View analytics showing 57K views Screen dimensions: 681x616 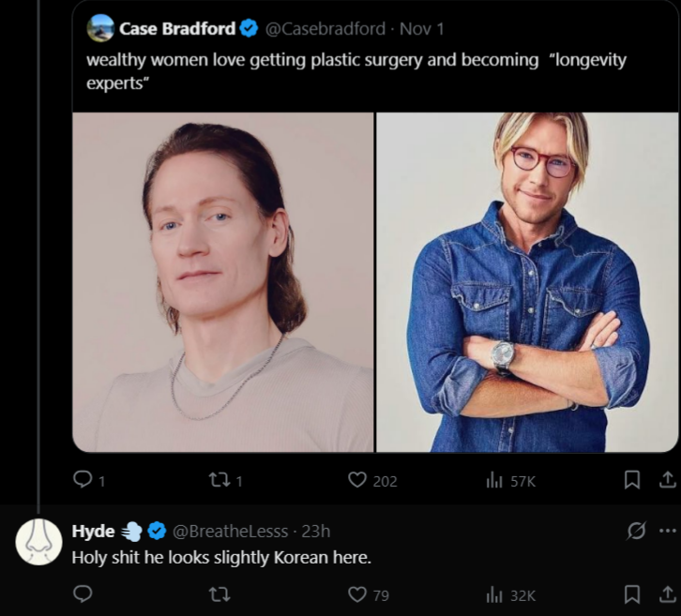coord(495,480)
